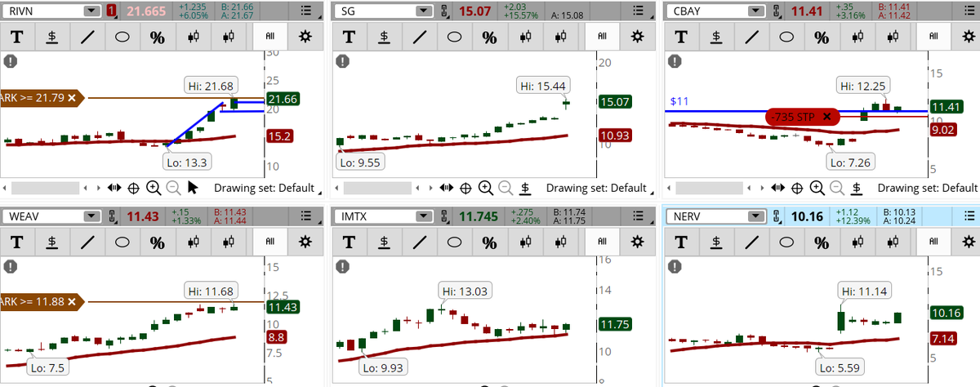980x387 pixels.
Task: Choose the trendline tool in SG chart
Action: pos(419,37)
